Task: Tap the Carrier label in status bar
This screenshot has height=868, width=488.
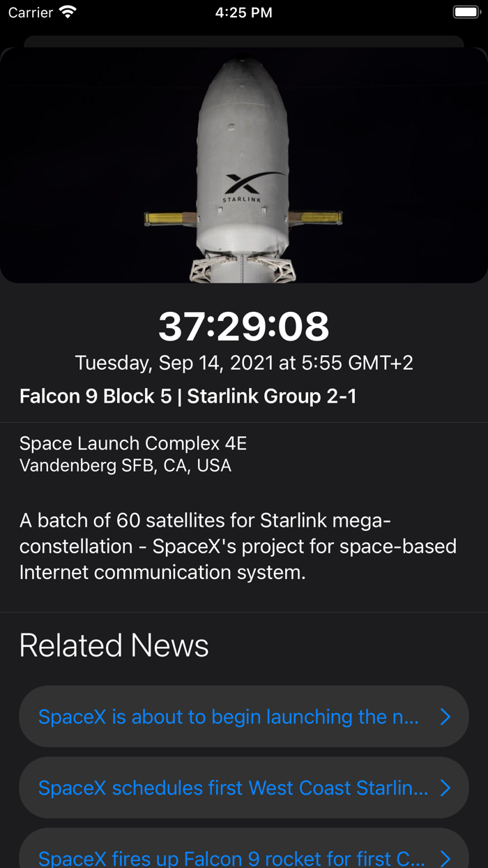Action: tap(31, 13)
